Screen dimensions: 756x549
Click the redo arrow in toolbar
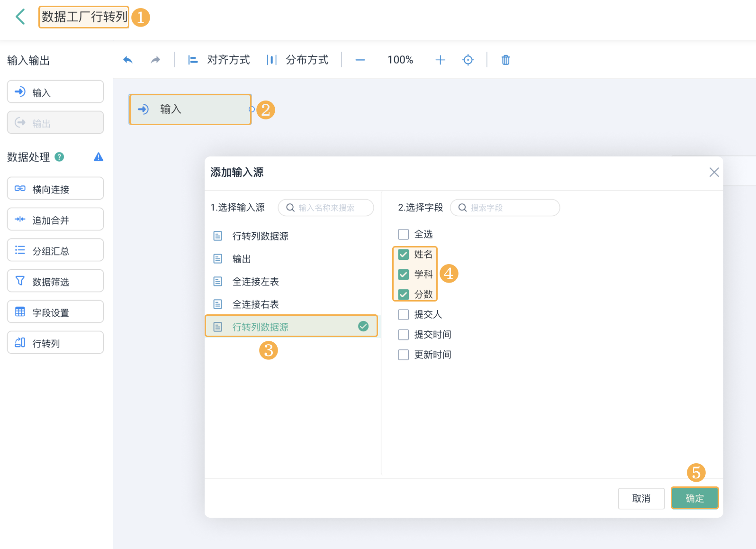tap(155, 60)
